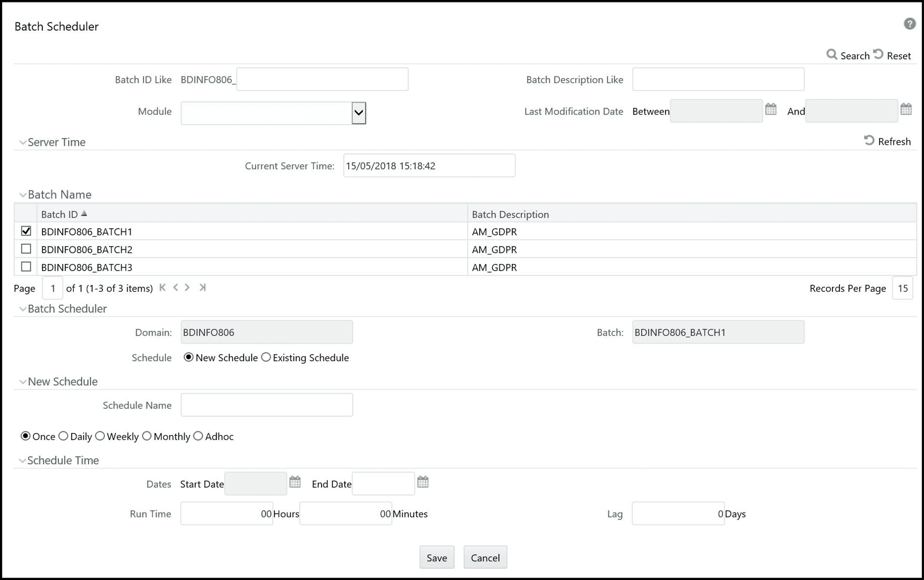The image size is (924, 580).
Task: Select the Existing Schedule radio button
Action: (x=266, y=357)
